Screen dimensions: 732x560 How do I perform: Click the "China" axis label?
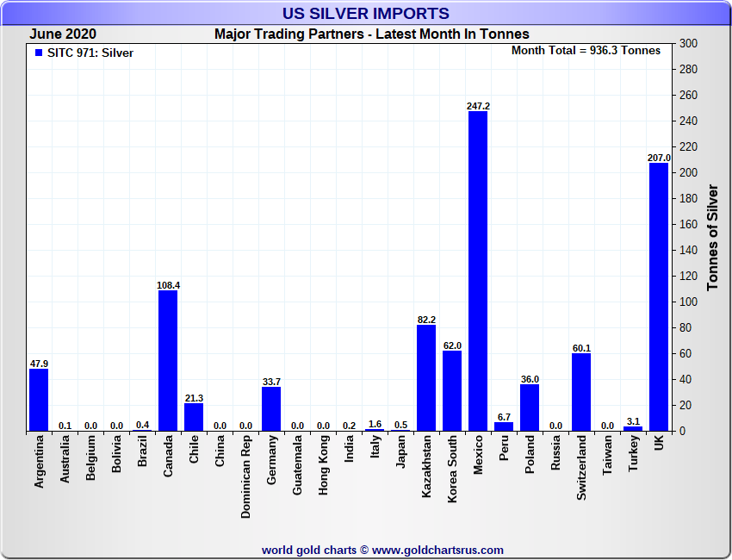220,451
